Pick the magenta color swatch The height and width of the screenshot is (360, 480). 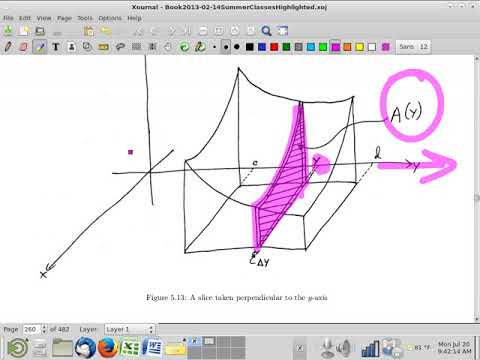(335, 47)
